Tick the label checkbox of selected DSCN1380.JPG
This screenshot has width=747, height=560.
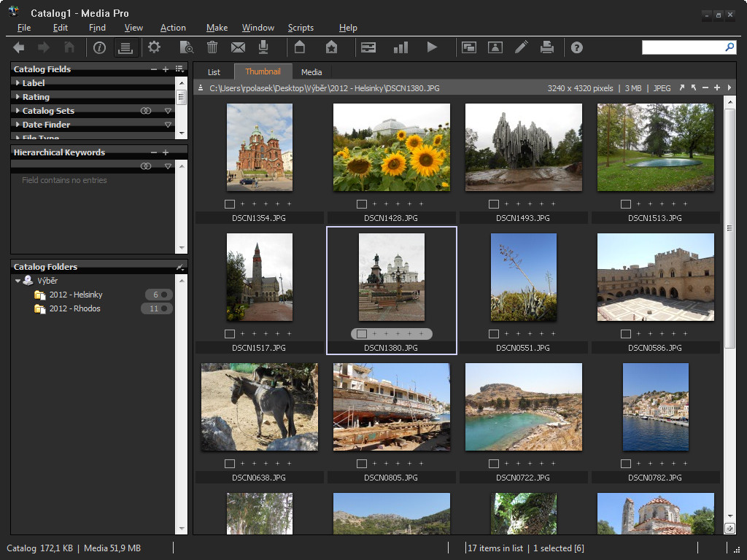[x=362, y=334]
